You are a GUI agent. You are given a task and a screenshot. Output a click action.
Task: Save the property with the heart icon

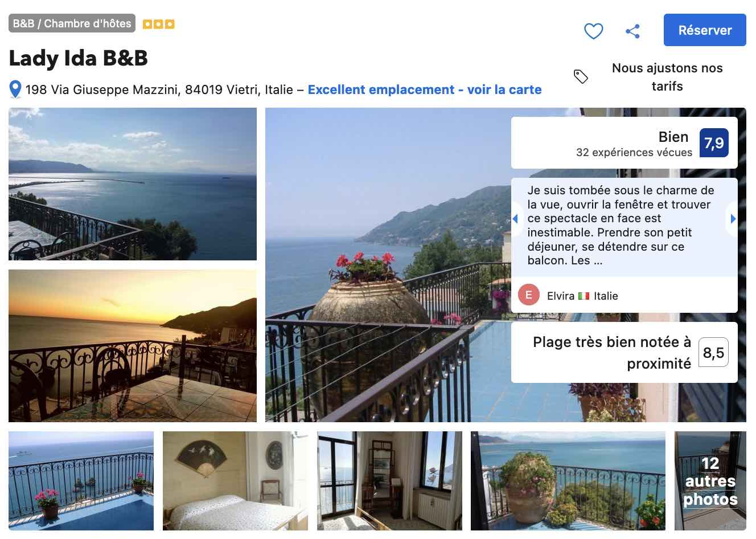pos(594,31)
